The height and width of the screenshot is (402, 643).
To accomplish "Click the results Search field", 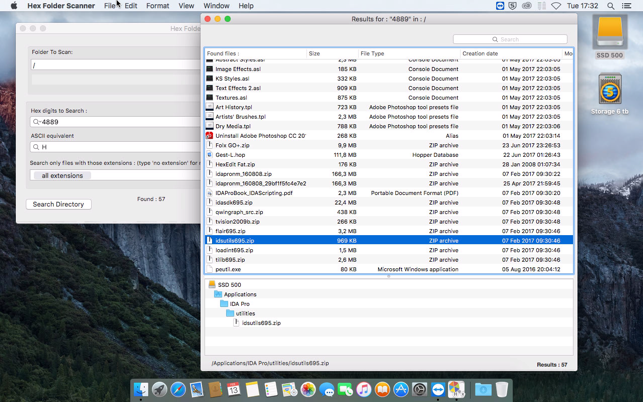I will point(510,39).
